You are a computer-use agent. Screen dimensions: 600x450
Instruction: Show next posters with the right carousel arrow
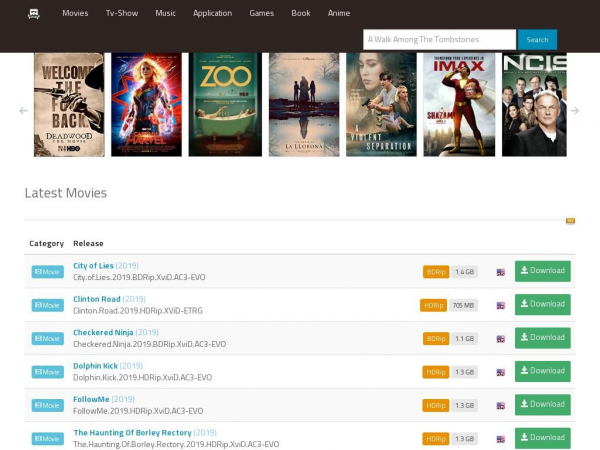[x=574, y=111]
